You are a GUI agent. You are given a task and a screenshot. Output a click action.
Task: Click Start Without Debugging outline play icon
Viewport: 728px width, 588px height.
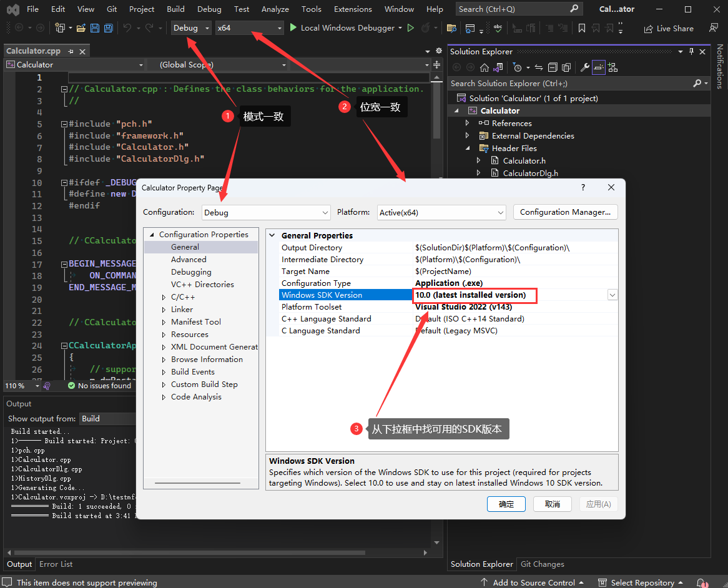coord(410,28)
